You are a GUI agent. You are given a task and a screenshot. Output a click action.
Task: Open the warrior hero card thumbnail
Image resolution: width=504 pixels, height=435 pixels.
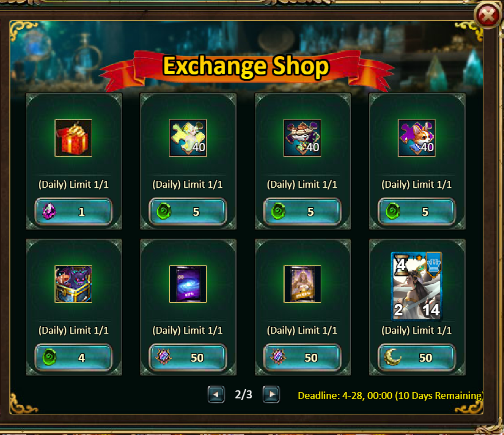pos(416,286)
